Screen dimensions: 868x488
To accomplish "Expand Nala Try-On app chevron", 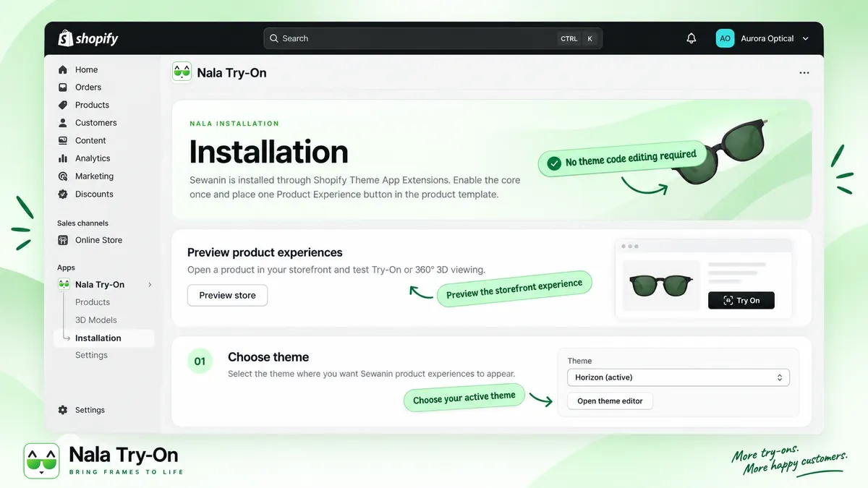I will tap(150, 285).
